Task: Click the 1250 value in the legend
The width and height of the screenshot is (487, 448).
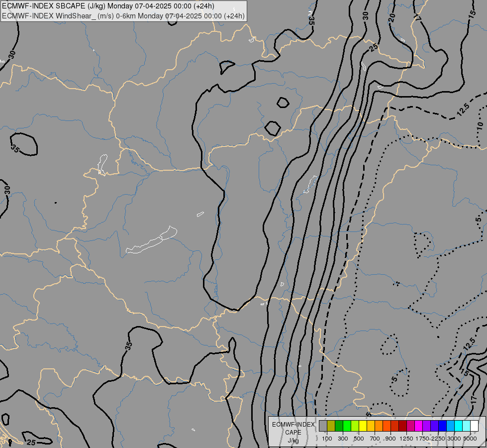Action: click(406, 439)
